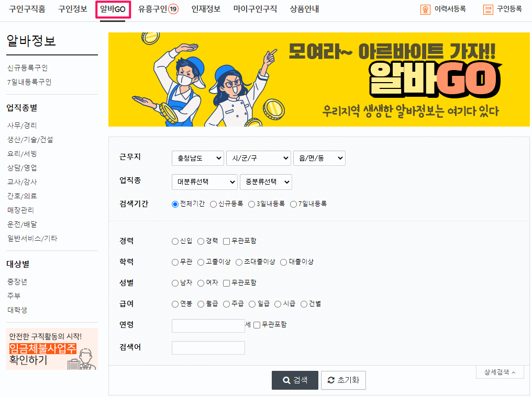Open the 인재정보 menu
Image resolution: width=532 pixels, height=397 pixels.
pyautogui.click(x=206, y=9)
